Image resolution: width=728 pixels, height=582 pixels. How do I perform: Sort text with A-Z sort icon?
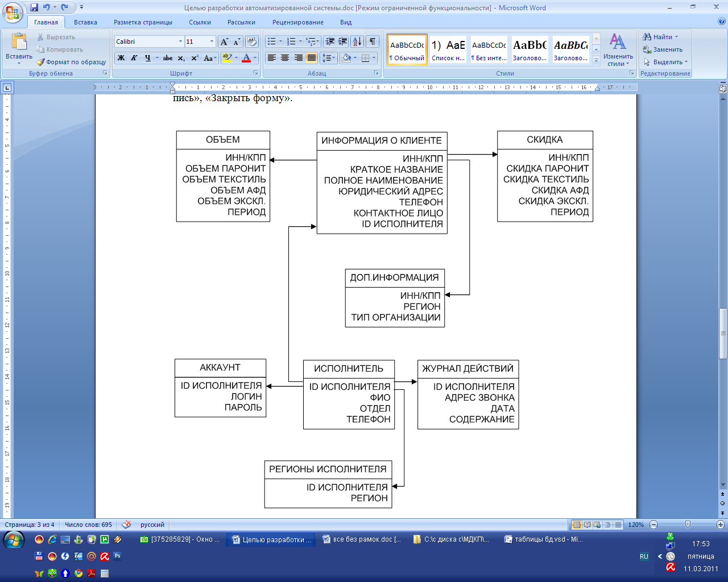(357, 41)
